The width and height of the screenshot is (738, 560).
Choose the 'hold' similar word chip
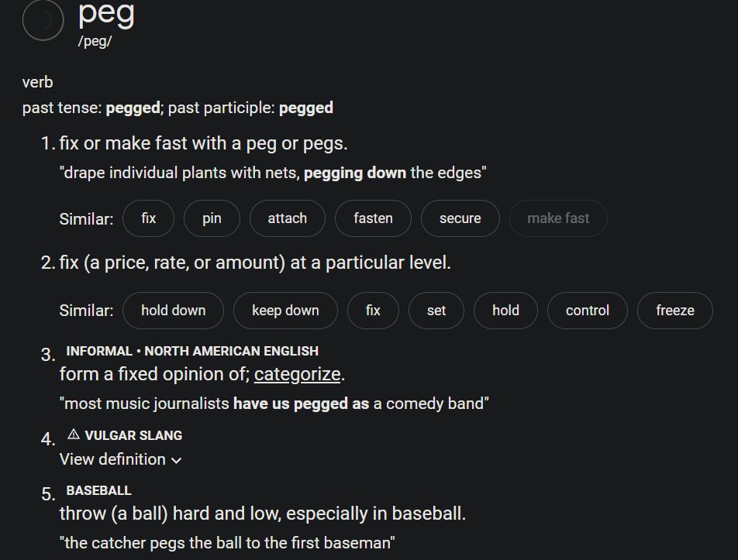tap(505, 311)
